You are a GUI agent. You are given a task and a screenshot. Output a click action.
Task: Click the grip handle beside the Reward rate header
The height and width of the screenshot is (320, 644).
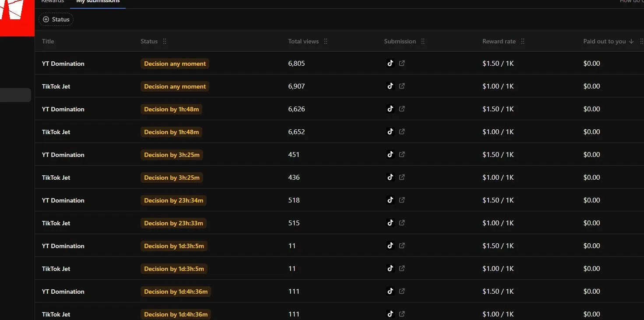(523, 41)
